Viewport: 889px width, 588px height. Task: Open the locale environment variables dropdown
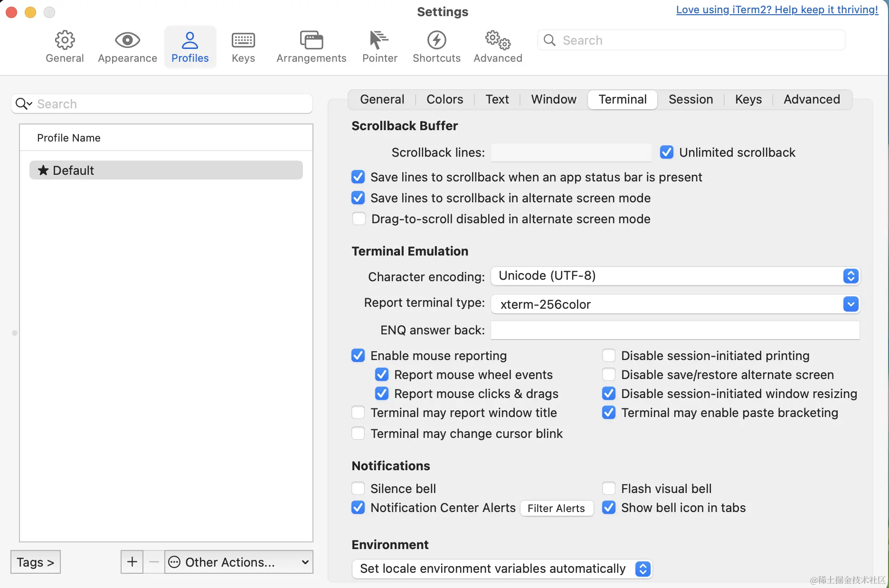[x=502, y=569]
